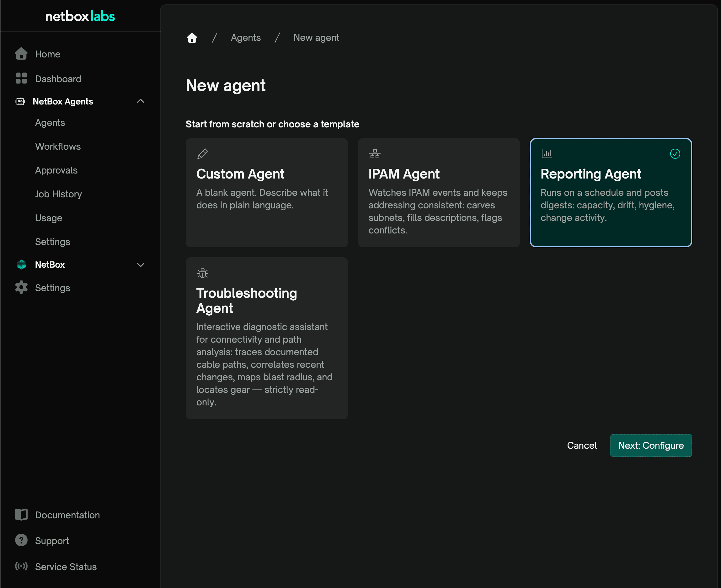Click the network icon on IPAM Agent card

point(375,154)
